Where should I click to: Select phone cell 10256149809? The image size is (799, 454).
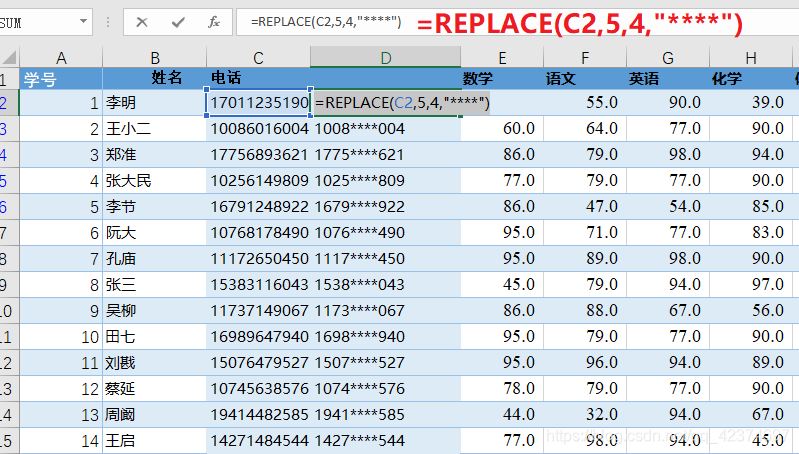[258, 181]
